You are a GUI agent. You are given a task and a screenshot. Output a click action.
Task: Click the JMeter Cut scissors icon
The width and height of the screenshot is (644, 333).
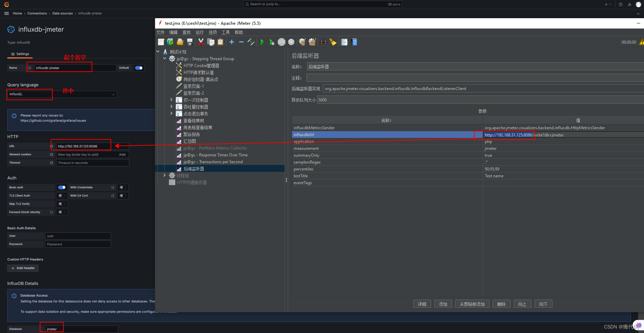(201, 42)
